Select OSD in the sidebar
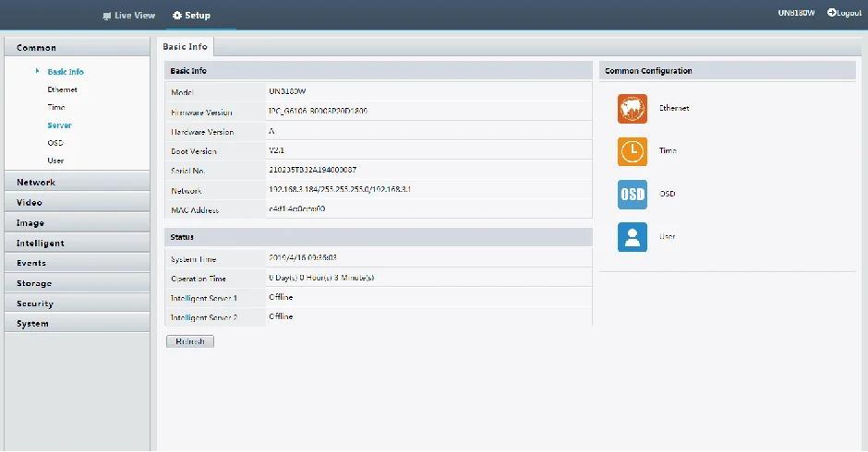This screenshot has height=452, width=868. (55, 143)
